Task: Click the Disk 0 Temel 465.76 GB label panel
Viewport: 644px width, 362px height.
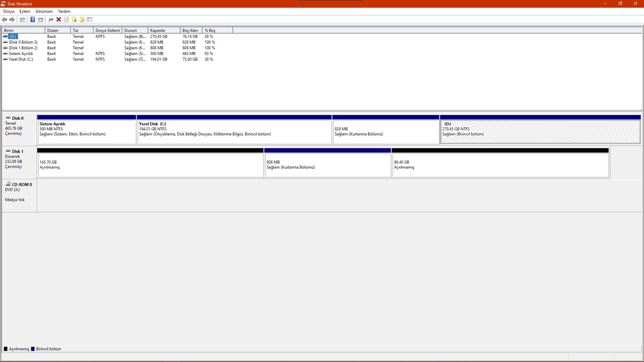Action: point(19,129)
